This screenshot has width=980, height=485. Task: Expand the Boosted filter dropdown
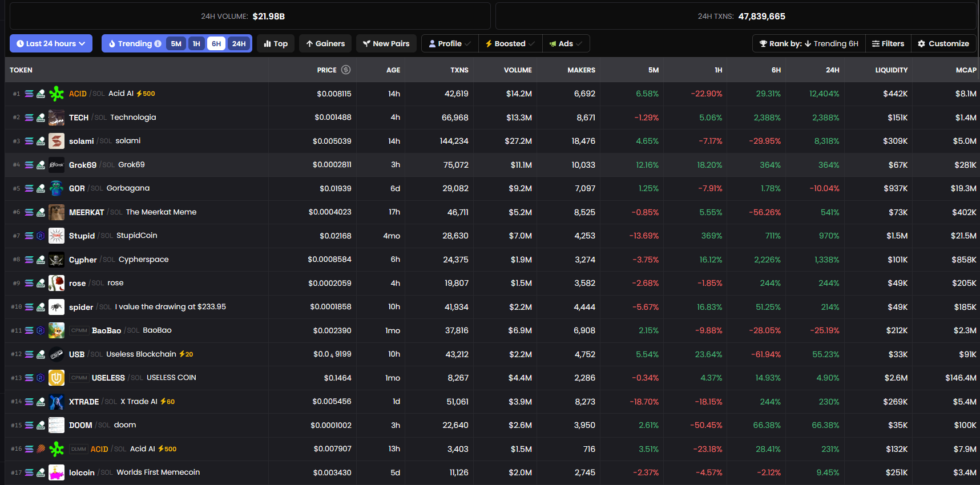[510, 43]
